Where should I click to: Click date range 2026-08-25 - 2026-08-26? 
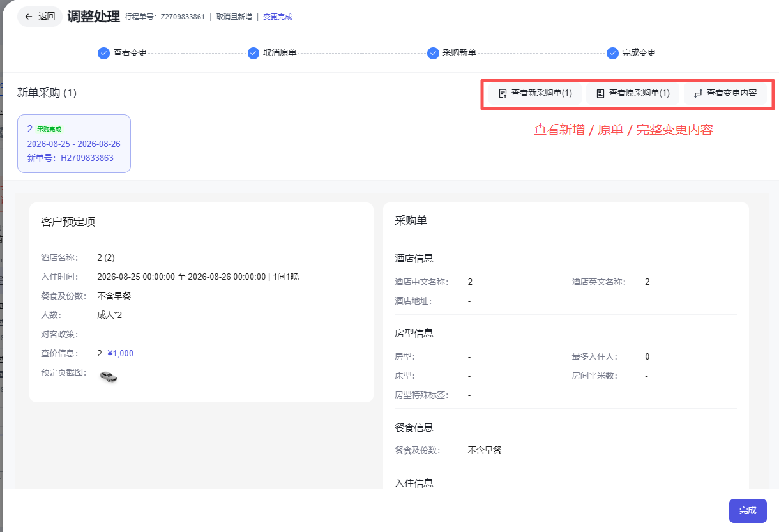pyautogui.click(x=74, y=144)
